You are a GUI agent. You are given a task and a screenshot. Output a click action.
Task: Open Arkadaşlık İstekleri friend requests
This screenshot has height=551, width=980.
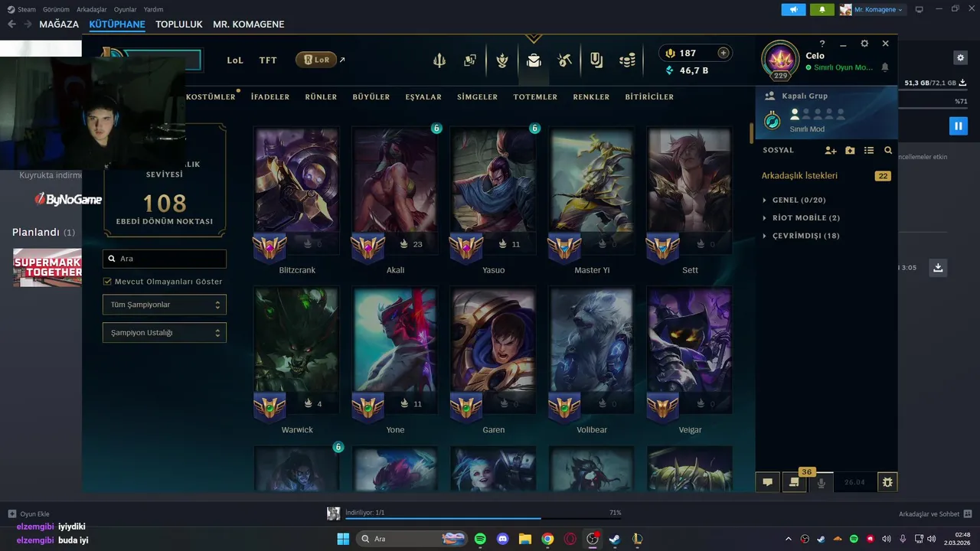(x=799, y=176)
